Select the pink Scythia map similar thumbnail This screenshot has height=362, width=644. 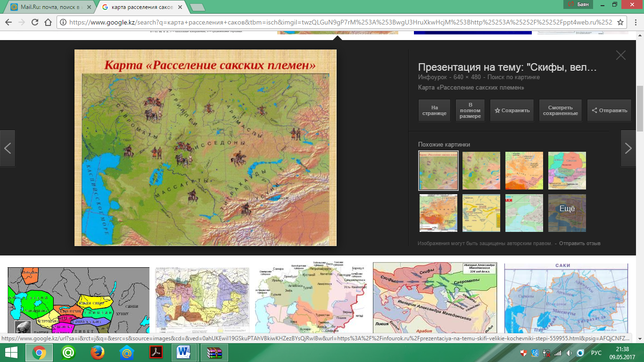pos(567,170)
